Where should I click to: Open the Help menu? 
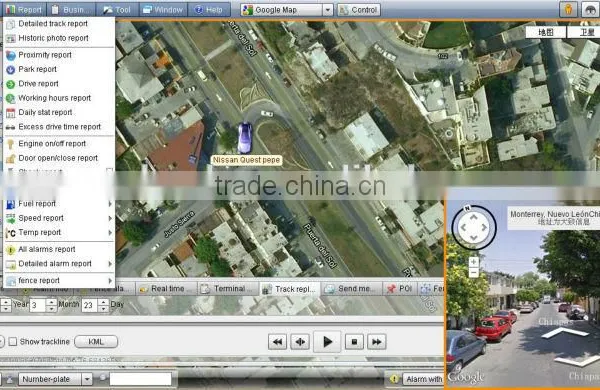[209, 10]
